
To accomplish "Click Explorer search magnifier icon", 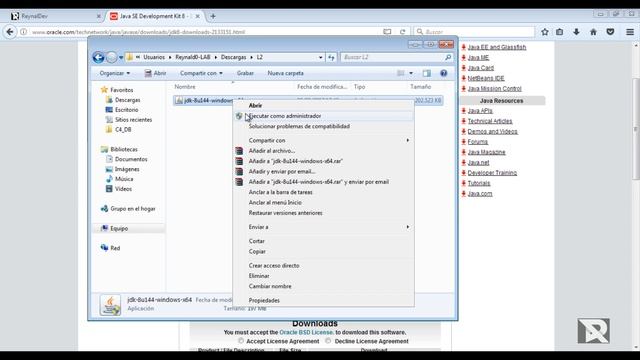I will point(448,58).
